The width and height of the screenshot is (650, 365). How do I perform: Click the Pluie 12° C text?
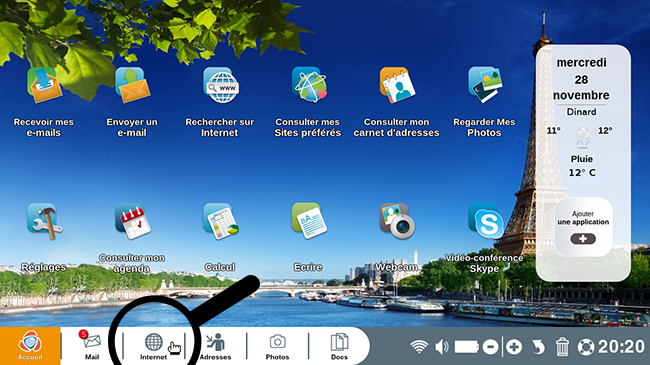point(582,166)
